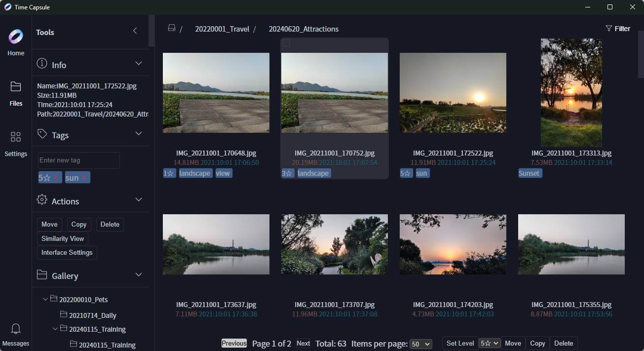
Task: Open the Items per page dropdown
Action: click(420, 344)
